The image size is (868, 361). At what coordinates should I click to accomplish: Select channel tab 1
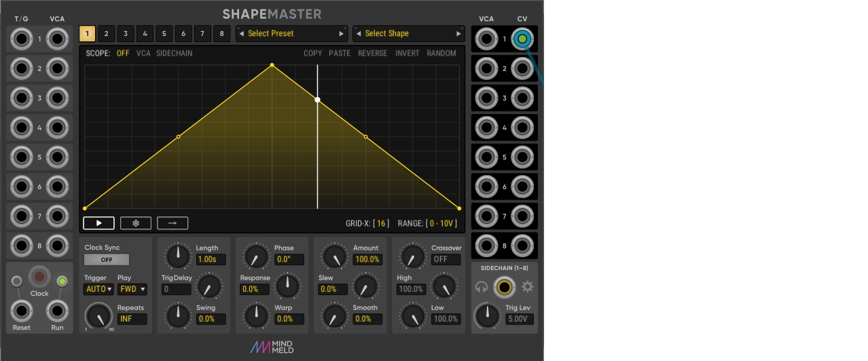[88, 33]
